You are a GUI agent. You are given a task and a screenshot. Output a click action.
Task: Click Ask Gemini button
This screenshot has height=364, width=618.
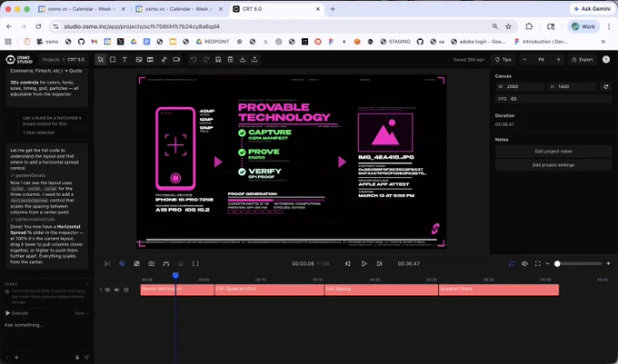pyautogui.click(x=592, y=9)
